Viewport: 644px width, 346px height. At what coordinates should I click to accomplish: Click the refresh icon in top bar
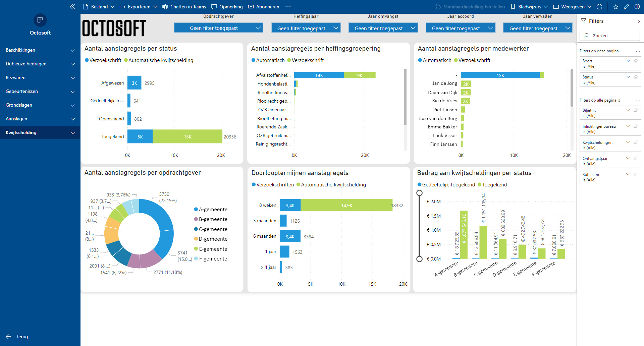[x=600, y=7]
